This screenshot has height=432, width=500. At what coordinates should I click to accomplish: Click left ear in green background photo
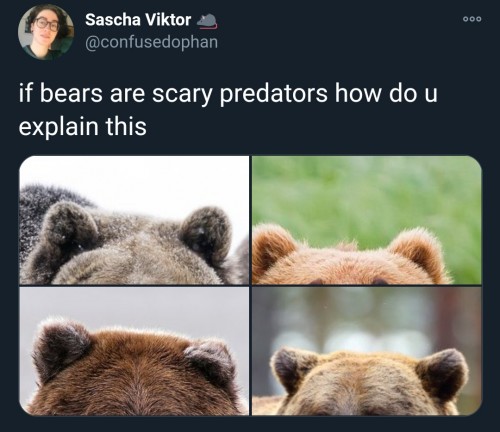tap(273, 247)
